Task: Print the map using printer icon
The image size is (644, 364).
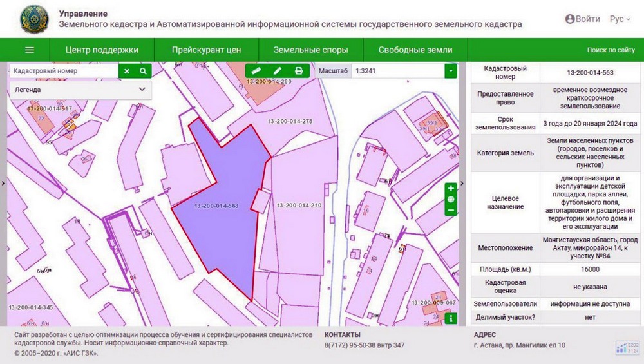Action: point(299,71)
